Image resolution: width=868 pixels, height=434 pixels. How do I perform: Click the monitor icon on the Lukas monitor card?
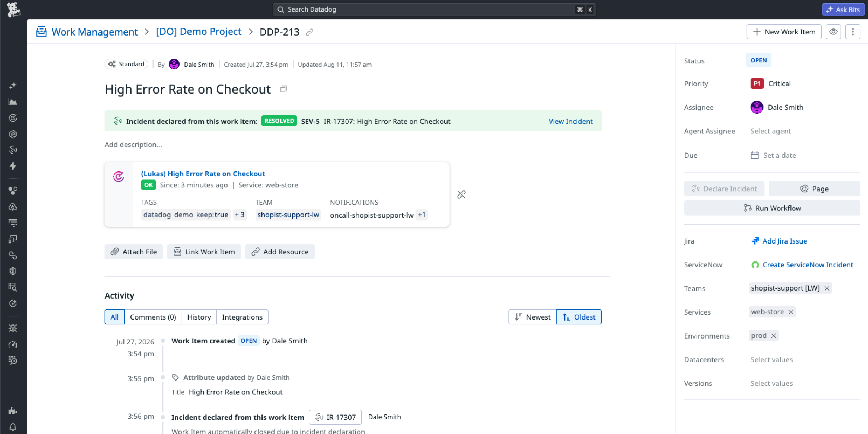click(x=118, y=177)
